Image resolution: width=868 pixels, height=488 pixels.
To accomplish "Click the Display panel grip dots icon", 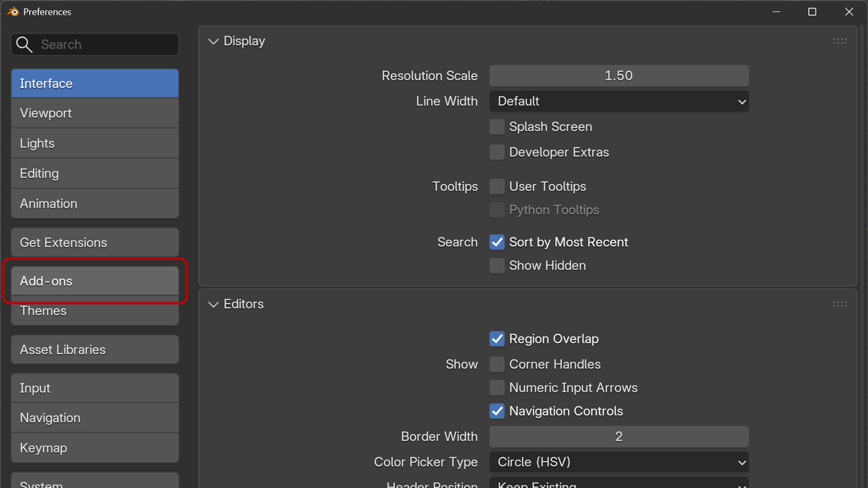I will tap(840, 41).
